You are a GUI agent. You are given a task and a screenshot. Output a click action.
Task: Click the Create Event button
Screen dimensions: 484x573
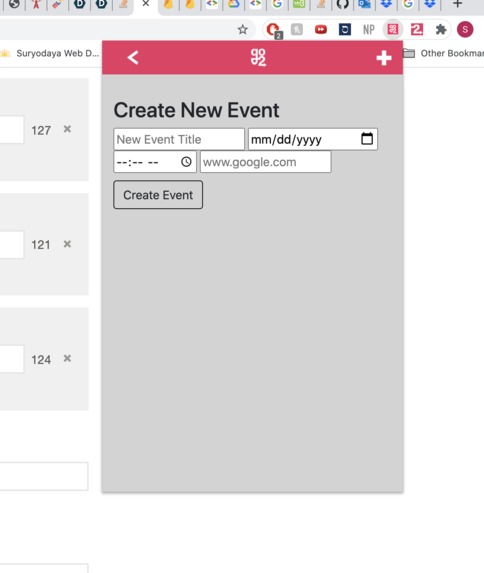(x=158, y=195)
